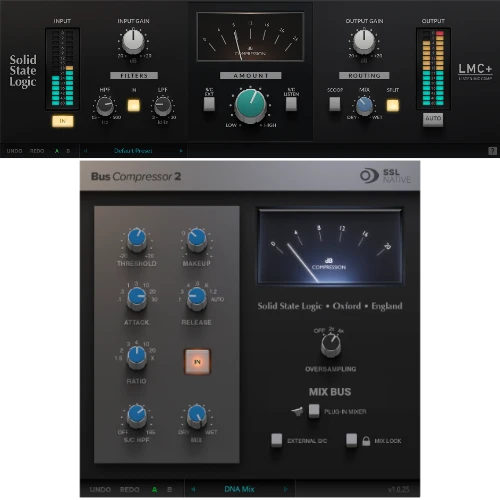Click the AMOUNT section label
Image resolution: width=500 pixels, height=500 pixels.
(251, 76)
